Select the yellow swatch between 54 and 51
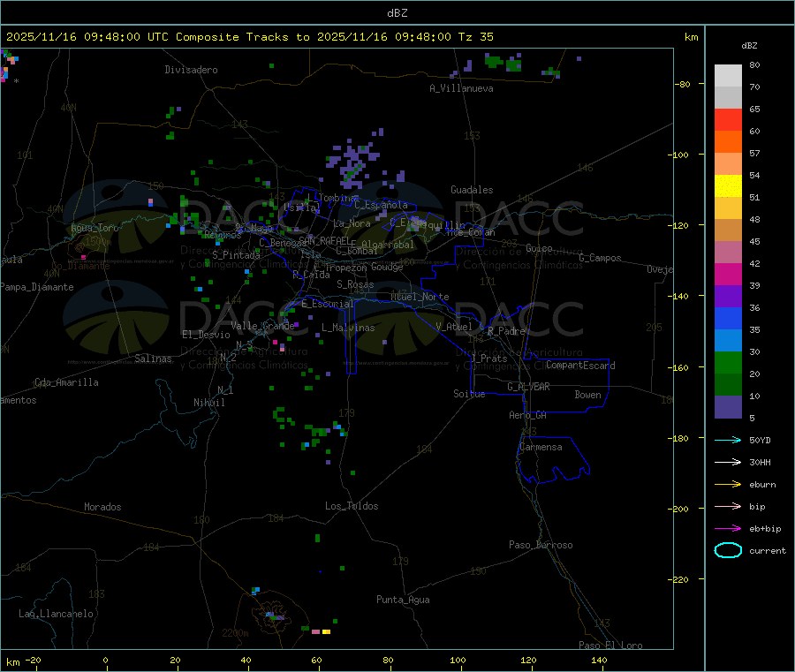Screen dimensions: 795x672 pos(728,186)
